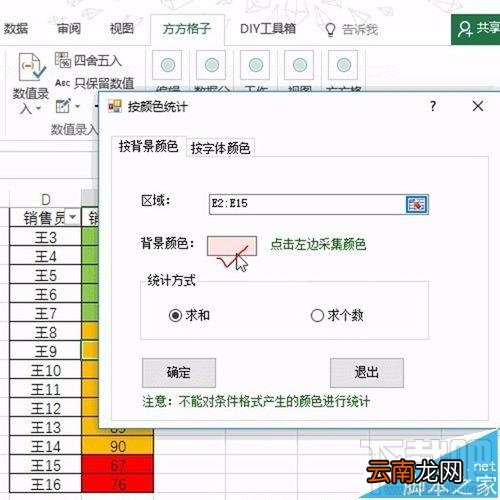The width and height of the screenshot is (500, 500).
Task: Click the 退出 button
Action: point(367,373)
